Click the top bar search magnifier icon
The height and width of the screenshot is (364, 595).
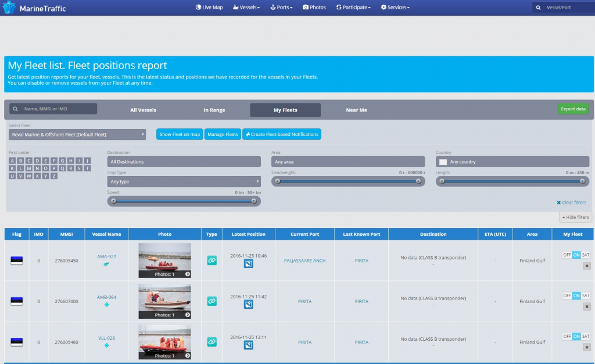pyautogui.click(x=538, y=8)
